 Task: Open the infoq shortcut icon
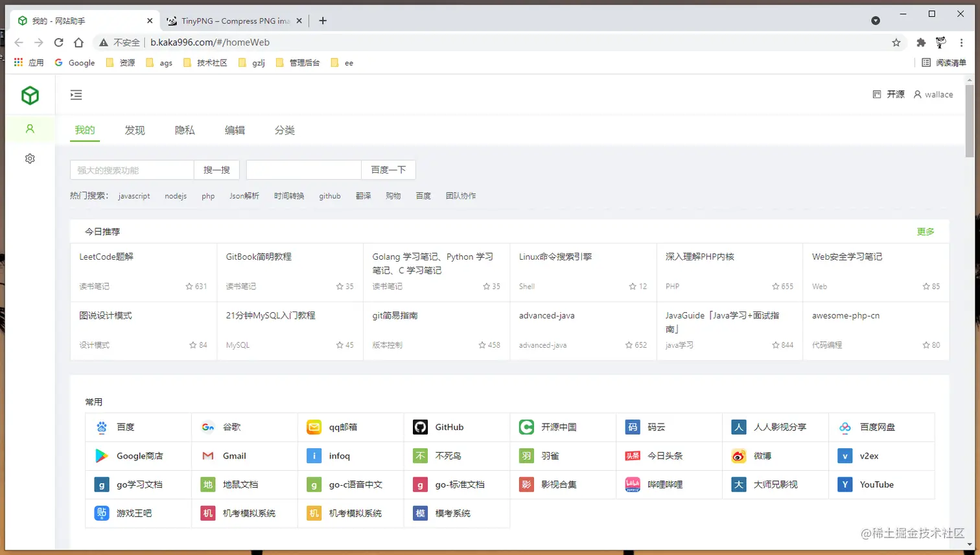tap(314, 456)
